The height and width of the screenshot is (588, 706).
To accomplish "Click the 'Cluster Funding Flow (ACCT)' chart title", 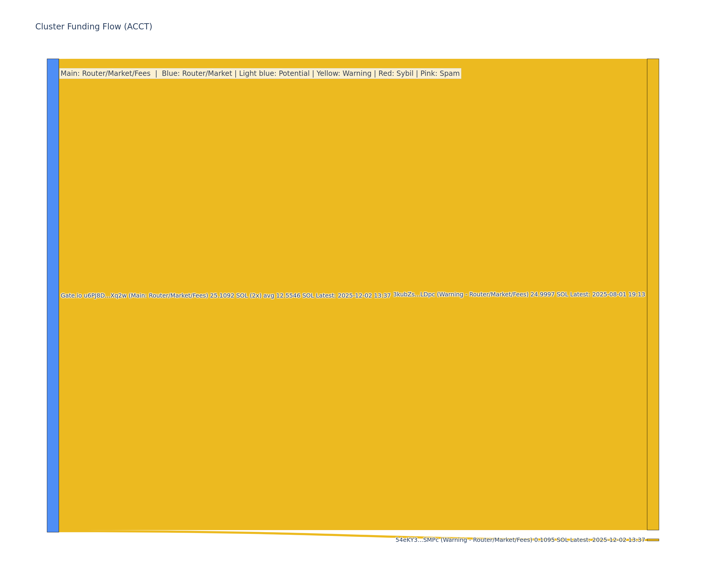I will [x=94, y=26].
